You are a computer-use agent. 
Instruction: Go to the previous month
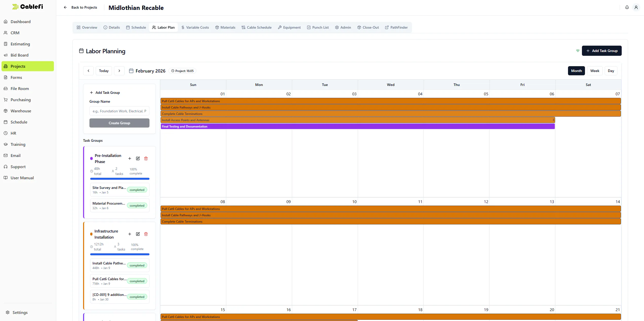point(88,71)
